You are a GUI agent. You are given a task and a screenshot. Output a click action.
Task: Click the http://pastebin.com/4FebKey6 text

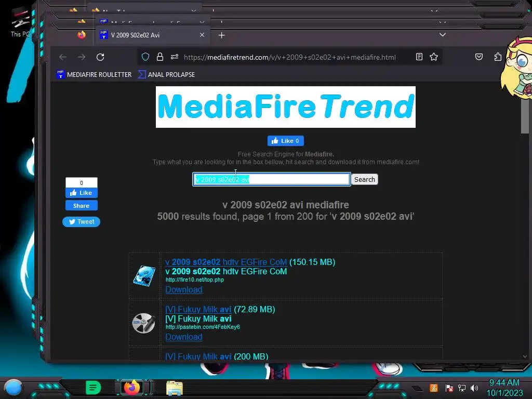pyautogui.click(x=203, y=327)
